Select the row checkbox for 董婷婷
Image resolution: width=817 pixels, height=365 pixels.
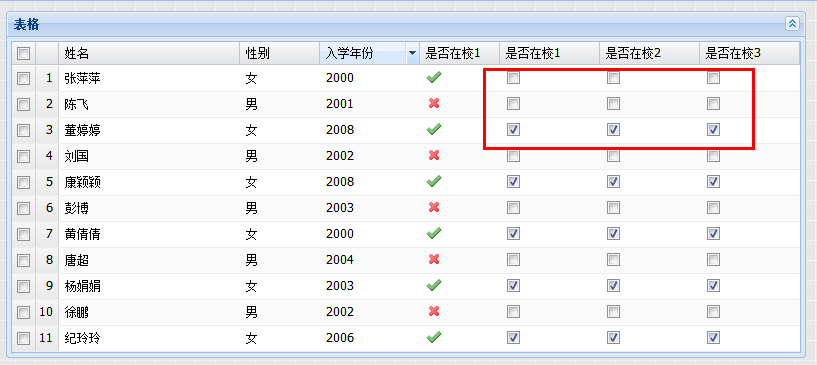23,130
